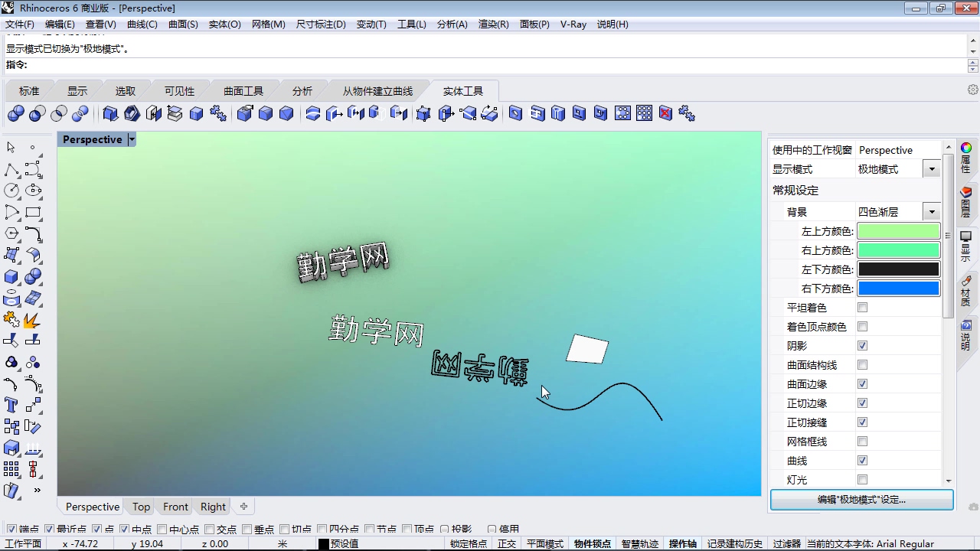Image resolution: width=980 pixels, height=551 pixels.
Task: Select the Boolean Intersection icon
Action: [x=59, y=114]
